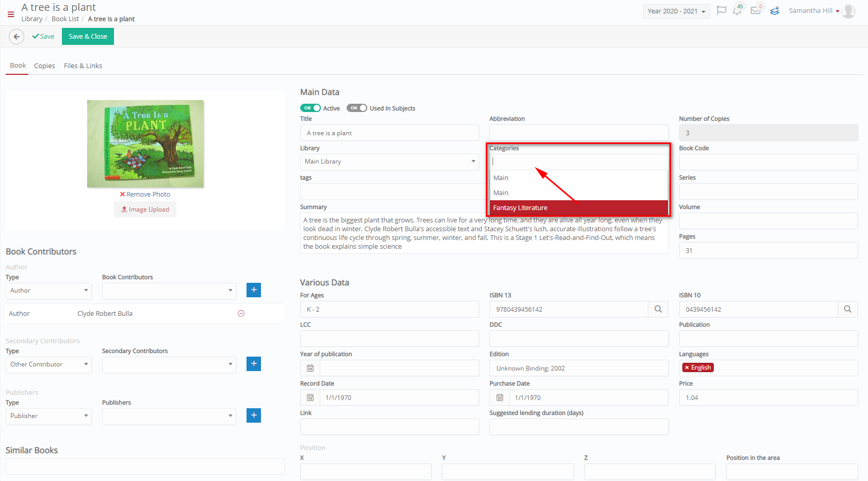Image resolution: width=868 pixels, height=481 pixels.
Task: Search ISBN 10 with magnifier icon
Action: [x=848, y=309]
